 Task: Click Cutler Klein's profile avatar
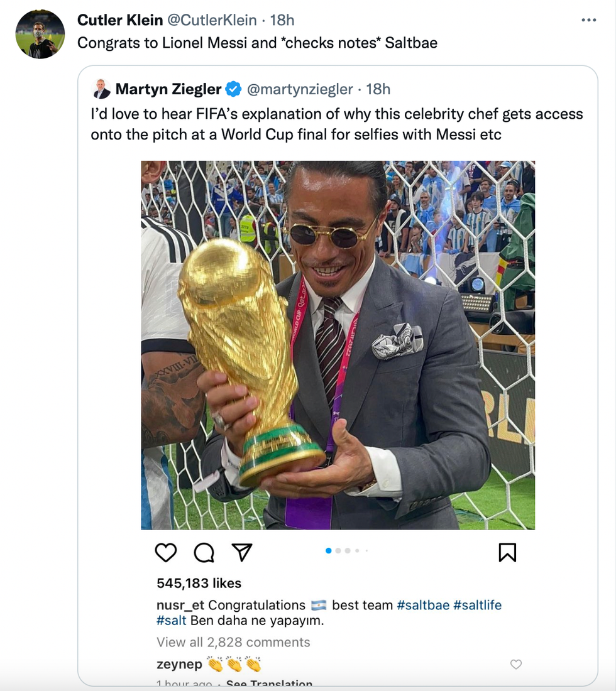pyautogui.click(x=40, y=35)
